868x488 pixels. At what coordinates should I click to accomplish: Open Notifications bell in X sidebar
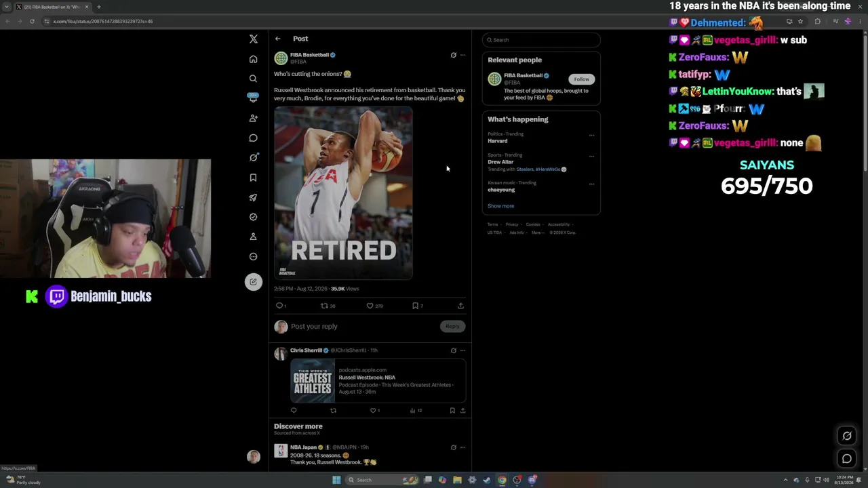253,98
